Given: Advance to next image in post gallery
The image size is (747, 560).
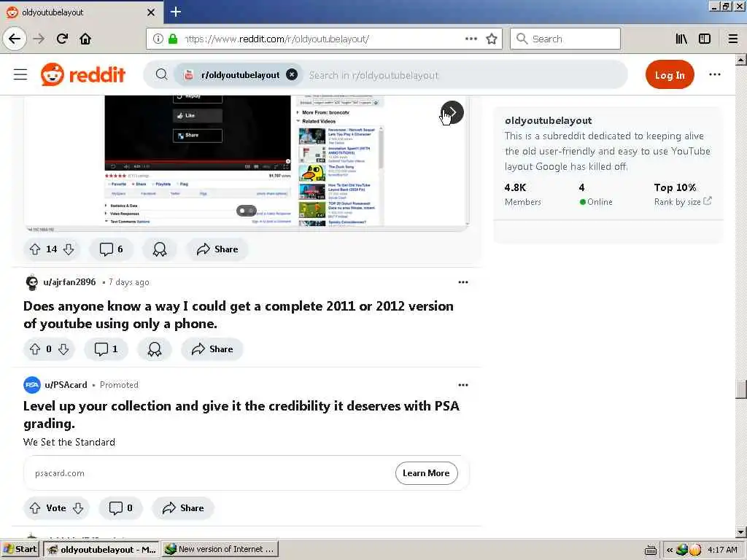Looking at the screenshot, I should (x=452, y=112).
